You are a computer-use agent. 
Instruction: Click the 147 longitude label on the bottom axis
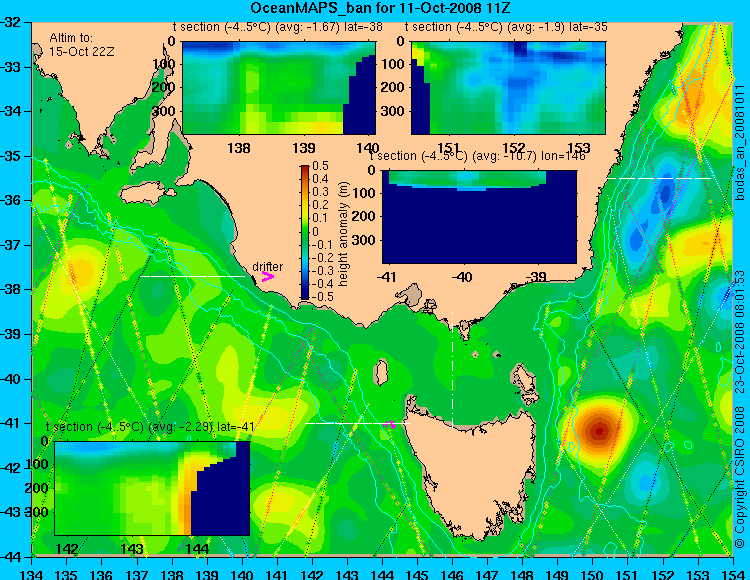(488, 574)
